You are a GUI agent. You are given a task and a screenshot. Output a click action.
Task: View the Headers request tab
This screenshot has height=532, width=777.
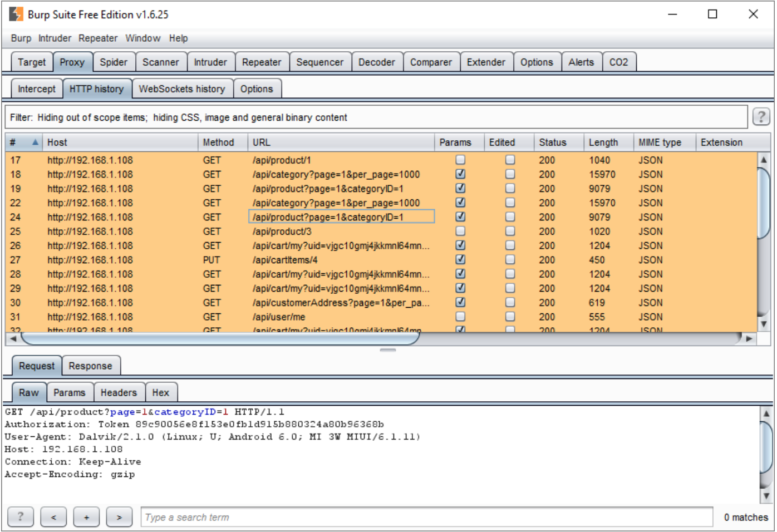click(119, 392)
